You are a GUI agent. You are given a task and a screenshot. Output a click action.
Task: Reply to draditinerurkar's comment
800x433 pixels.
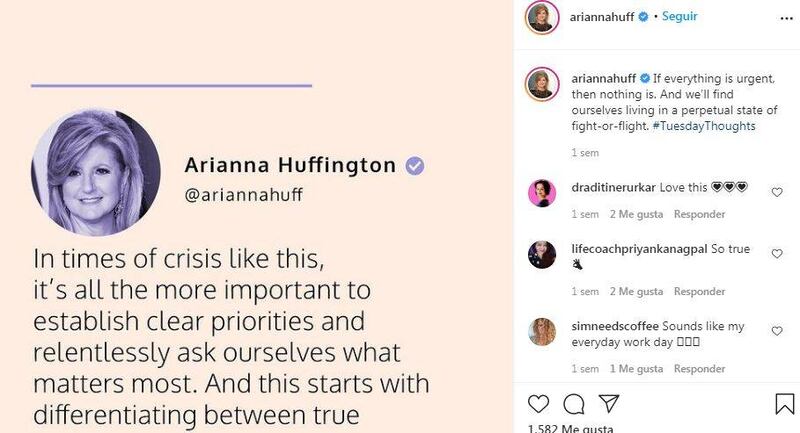coord(699,214)
